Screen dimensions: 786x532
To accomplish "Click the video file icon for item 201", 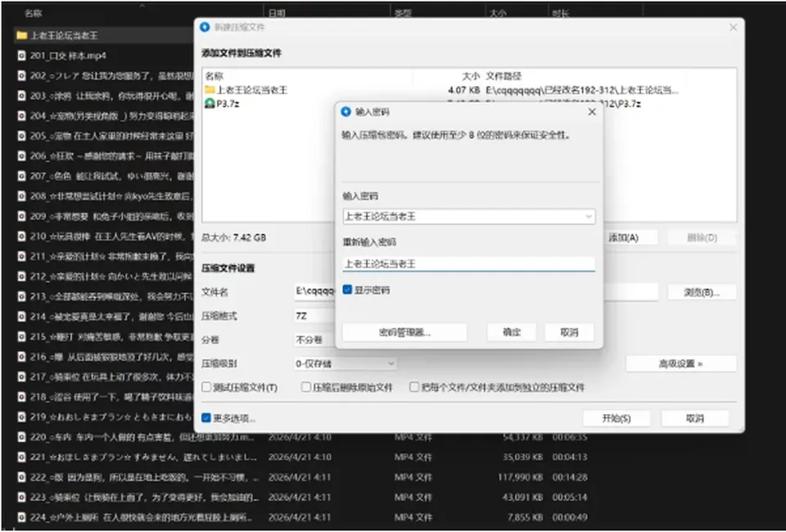I will pos(21,56).
